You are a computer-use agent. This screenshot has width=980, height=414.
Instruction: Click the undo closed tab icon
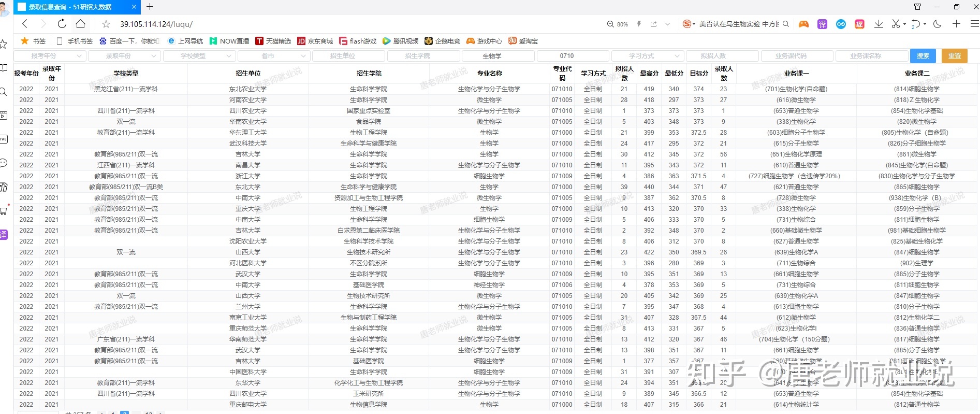pyautogui.click(x=916, y=24)
